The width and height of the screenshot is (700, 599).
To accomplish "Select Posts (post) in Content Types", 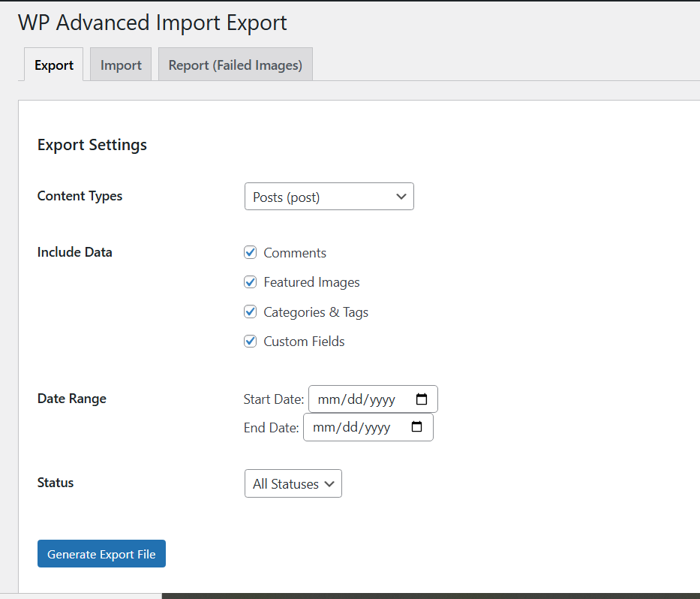I will [329, 196].
